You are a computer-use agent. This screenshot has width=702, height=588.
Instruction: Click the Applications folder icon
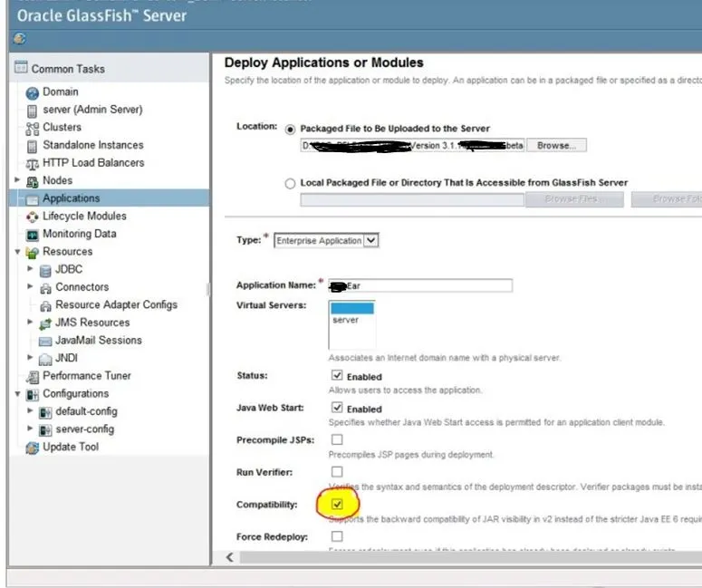coord(33,199)
